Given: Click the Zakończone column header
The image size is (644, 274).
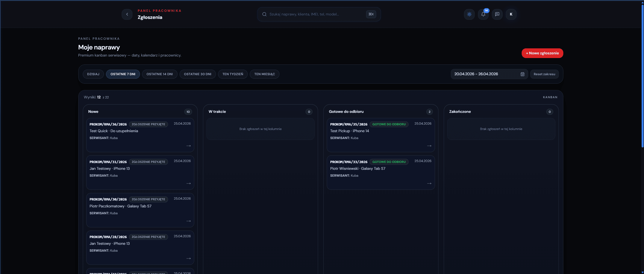Looking at the screenshot, I should (460, 112).
